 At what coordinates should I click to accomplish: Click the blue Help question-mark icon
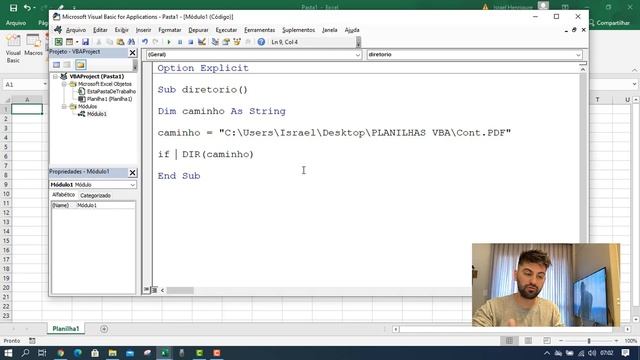(x=261, y=42)
